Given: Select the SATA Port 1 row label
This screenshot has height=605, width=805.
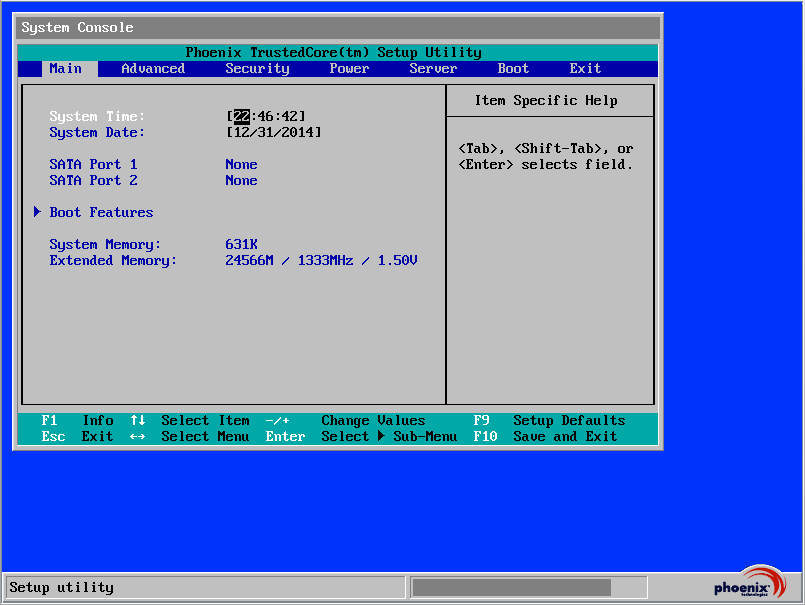Looking at the screenshot, I should coord(93,164).
